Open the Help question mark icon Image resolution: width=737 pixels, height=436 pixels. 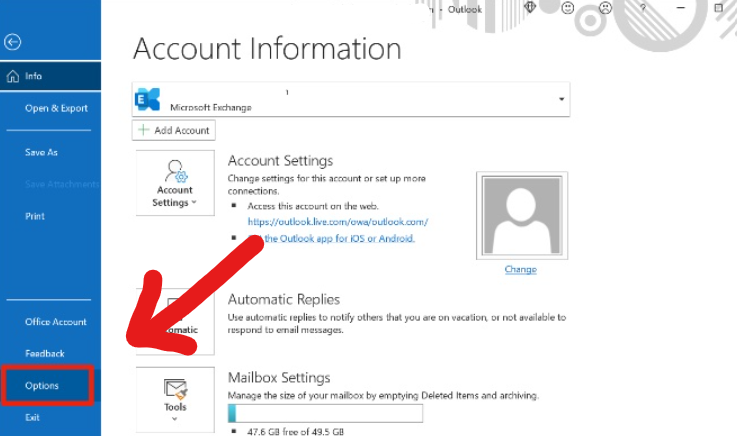pos(643,8)
